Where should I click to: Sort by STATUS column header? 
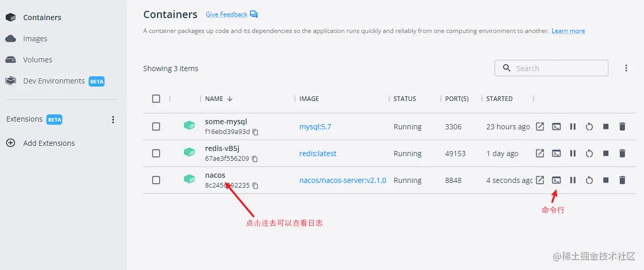click(x=404, y=98)
